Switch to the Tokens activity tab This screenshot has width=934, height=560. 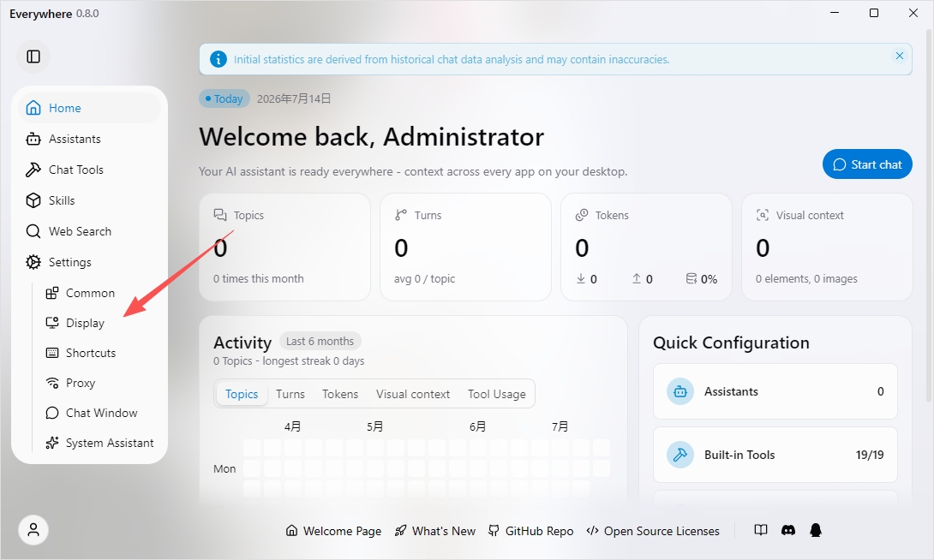pyautogui.click(x=340, y=394)
